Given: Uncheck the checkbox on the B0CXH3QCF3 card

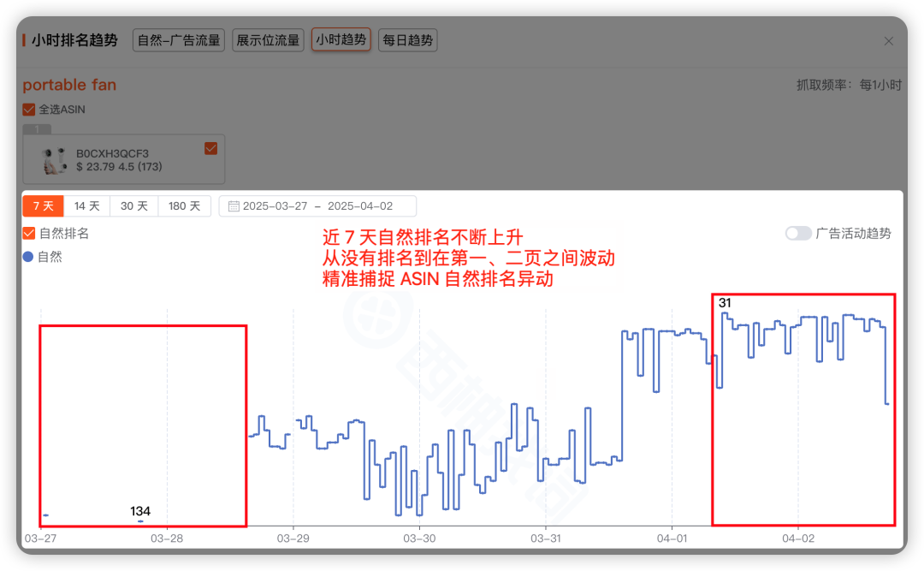Looking at the screenshot, I should 210,147.
